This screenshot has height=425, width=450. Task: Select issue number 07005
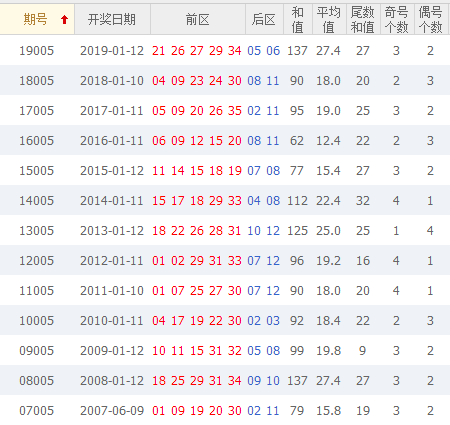[36, 411]
